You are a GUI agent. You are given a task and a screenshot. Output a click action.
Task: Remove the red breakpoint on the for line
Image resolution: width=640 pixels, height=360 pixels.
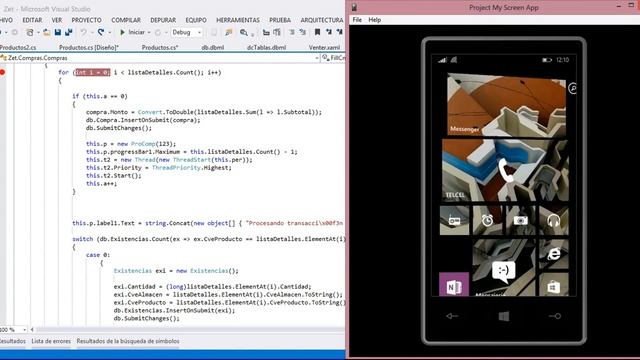(x=2, y=72)
